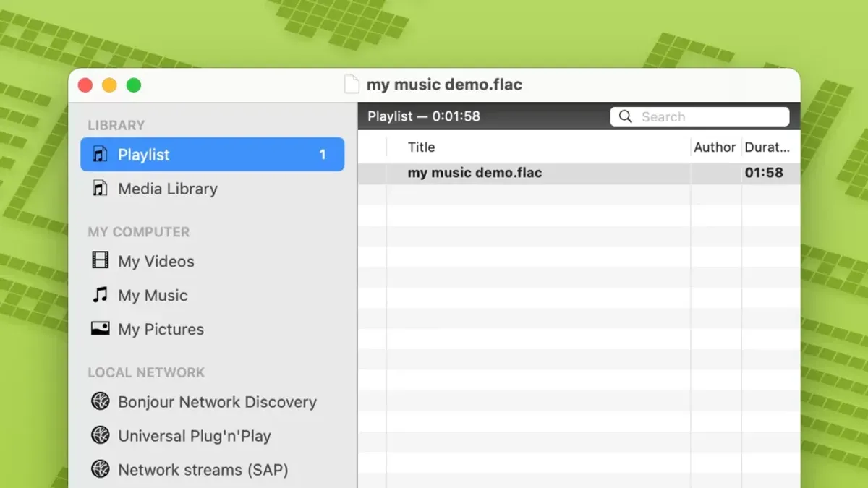
Task: Click the My Pictures image icon
Action: tap(100, 328)
